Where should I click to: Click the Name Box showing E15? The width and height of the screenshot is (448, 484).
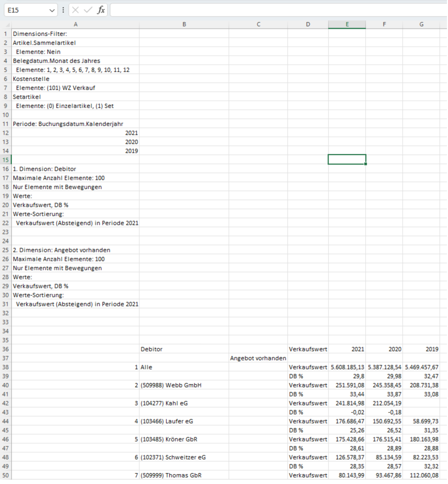pos(31,10)
